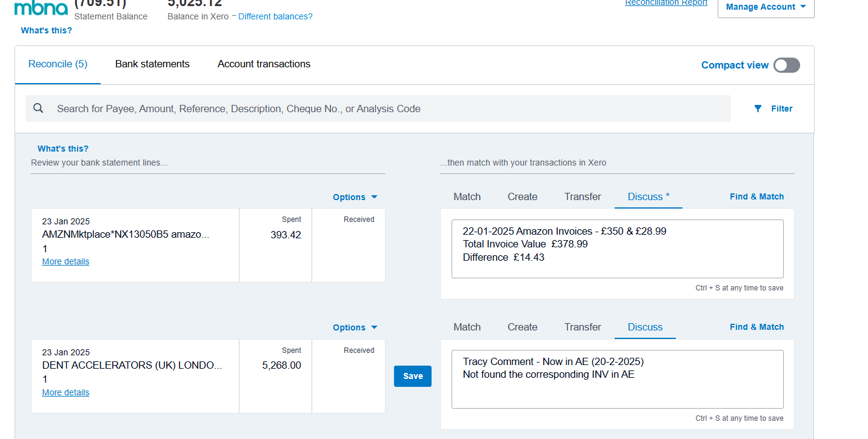
Task: Switch to the Account transactions tab
Action: pyautogui.click(x=264, y=64)
